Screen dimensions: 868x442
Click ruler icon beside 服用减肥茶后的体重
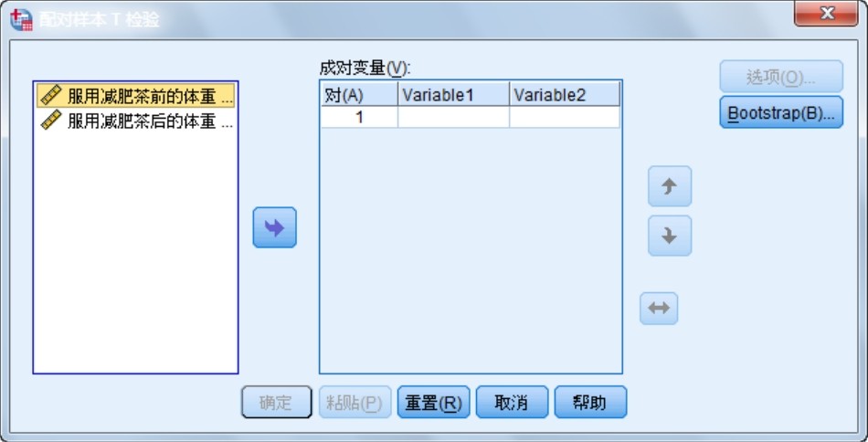tap(51, 120)
